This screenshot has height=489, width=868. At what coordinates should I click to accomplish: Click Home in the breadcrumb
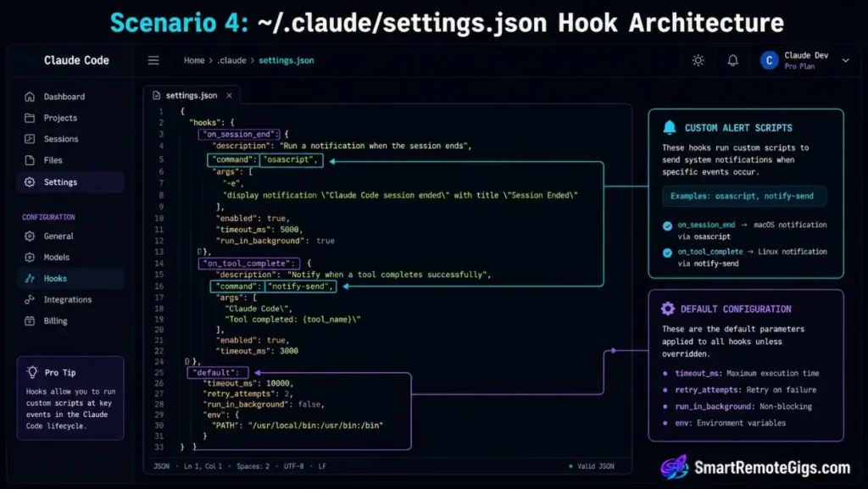pyautogui.click(x=194, y=60)
